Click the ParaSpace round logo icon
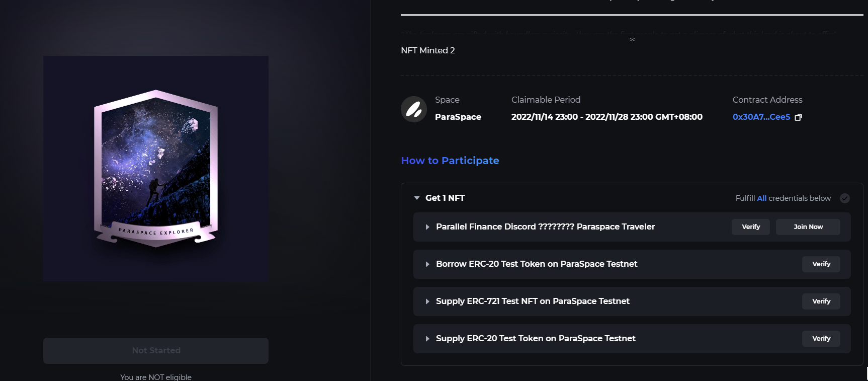Viewport: 868px width, 381px height. [414, 109]
